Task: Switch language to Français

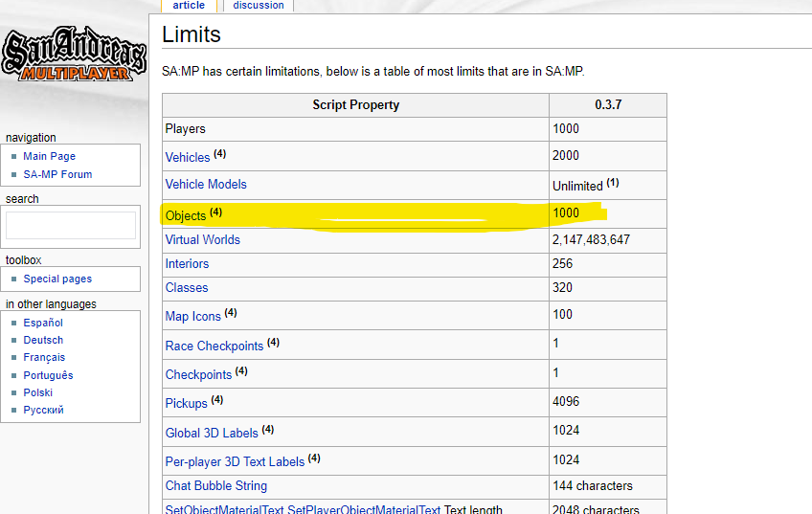Action: [x=44, y=357]
